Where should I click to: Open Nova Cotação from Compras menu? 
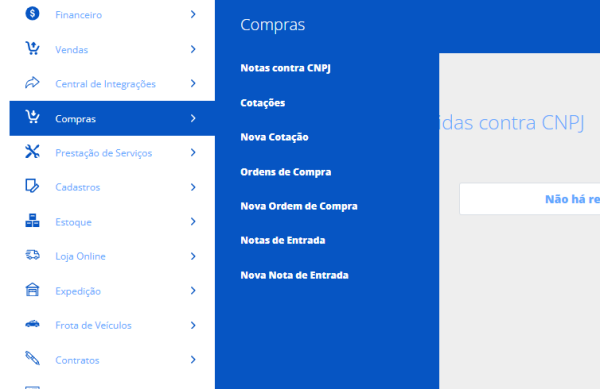[274, 137]
